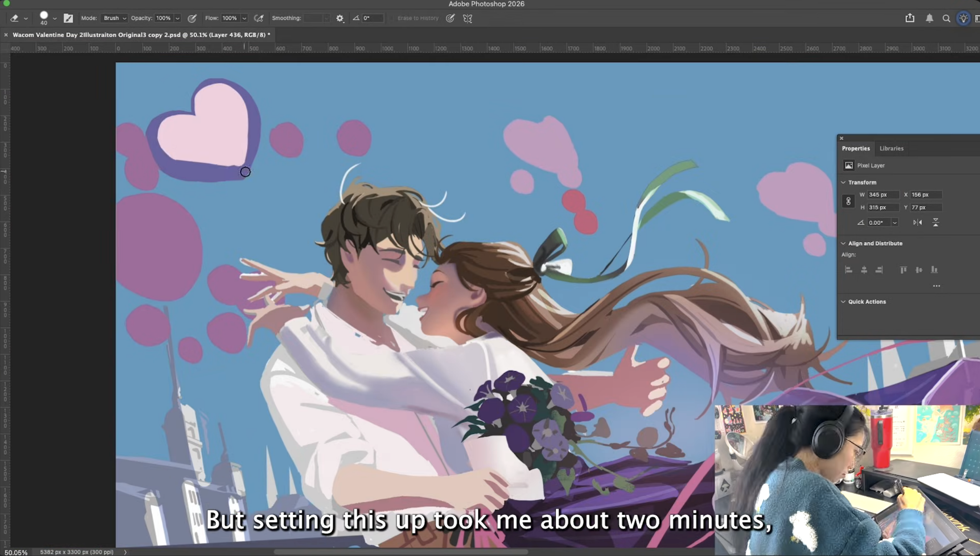Viewport: 980px width, 556px height.
Task: Switch to the Libraries tab
Action: [891, 148]
